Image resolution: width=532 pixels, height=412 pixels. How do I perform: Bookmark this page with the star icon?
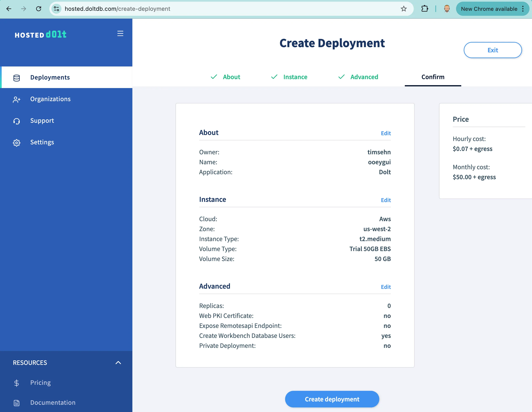pyautogui.click(x=404, y=9)
